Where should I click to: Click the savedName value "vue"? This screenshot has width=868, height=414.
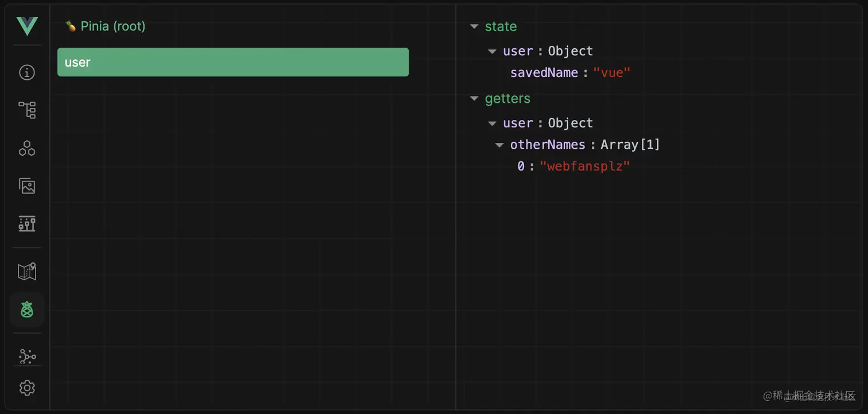tap(612, 73)
